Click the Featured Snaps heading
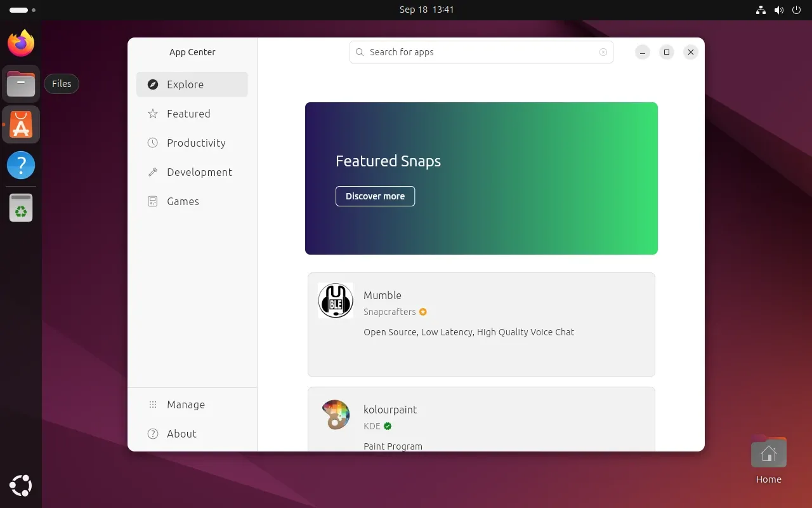Image resolution: width=812 pixels, height=508 pixels. click(388, 161)
